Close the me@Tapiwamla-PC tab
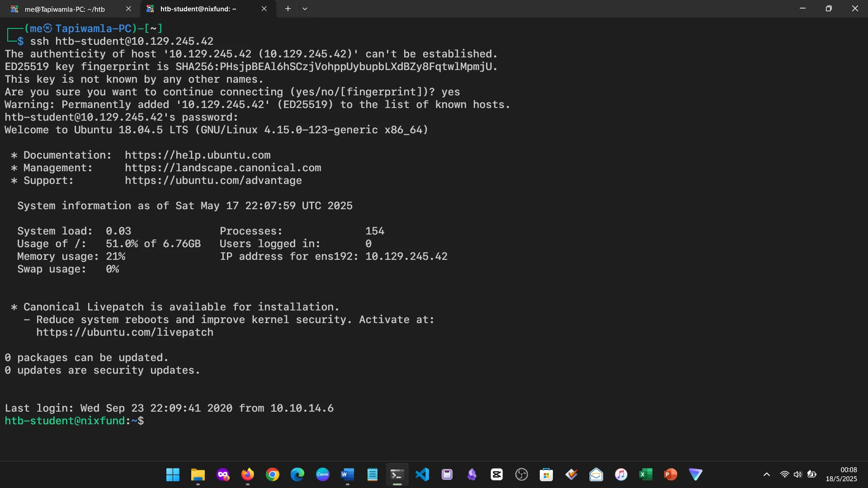868x488 pixels. coord(129,9)
